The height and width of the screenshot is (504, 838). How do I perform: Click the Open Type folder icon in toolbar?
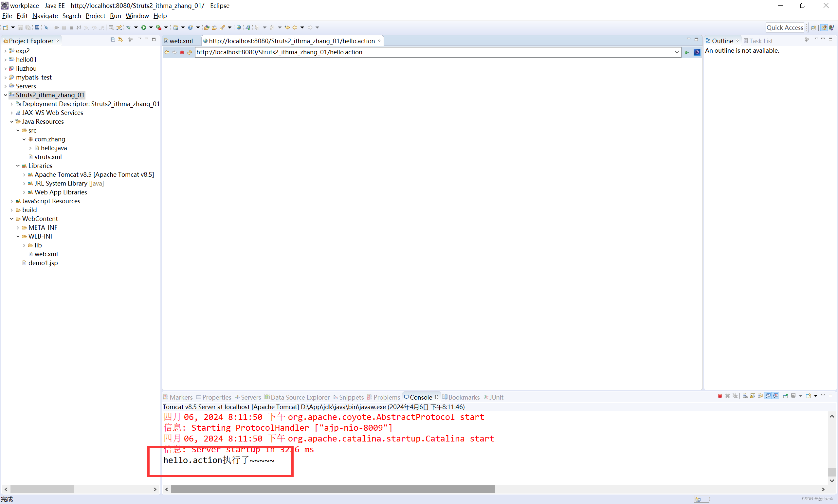pyautogui.click(x=207, y=27)
